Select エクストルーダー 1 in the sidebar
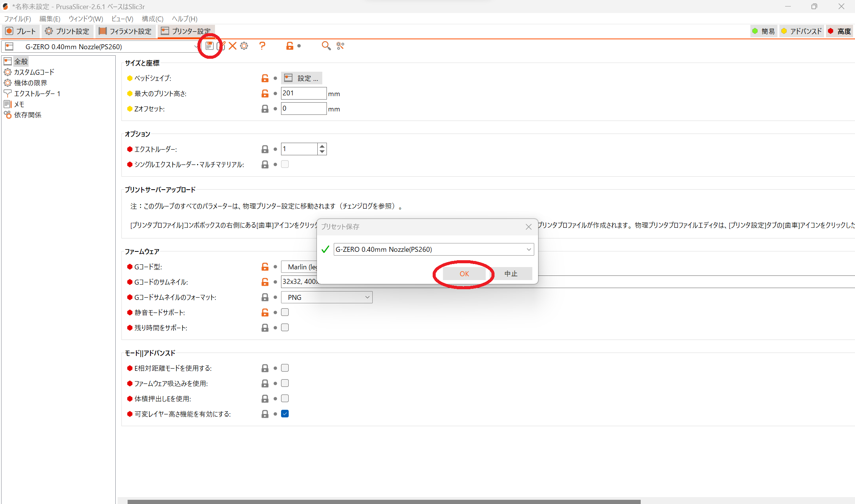The width and height of the screenshot is (855, 504). point(37,93)
